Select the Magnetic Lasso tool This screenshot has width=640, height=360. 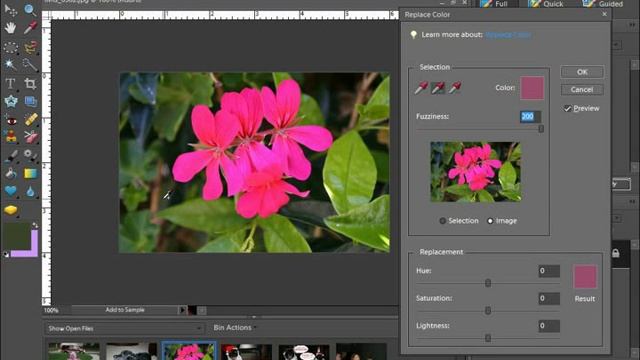coord(30,47)
